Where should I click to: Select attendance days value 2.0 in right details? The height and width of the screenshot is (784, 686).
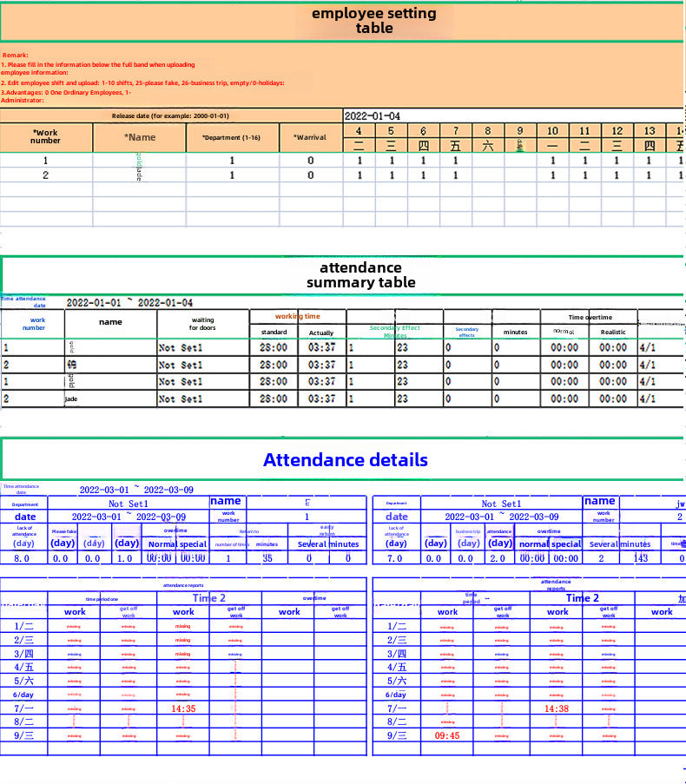tap(498, 558)
